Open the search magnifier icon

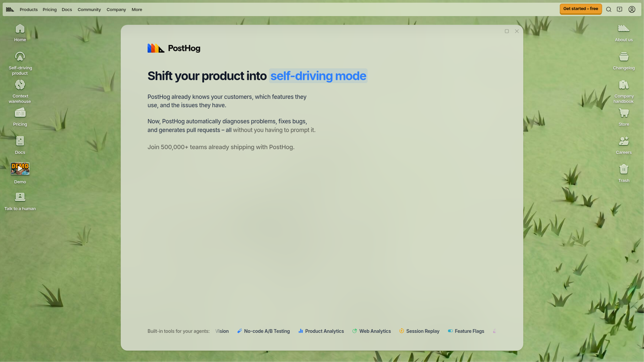609,9
